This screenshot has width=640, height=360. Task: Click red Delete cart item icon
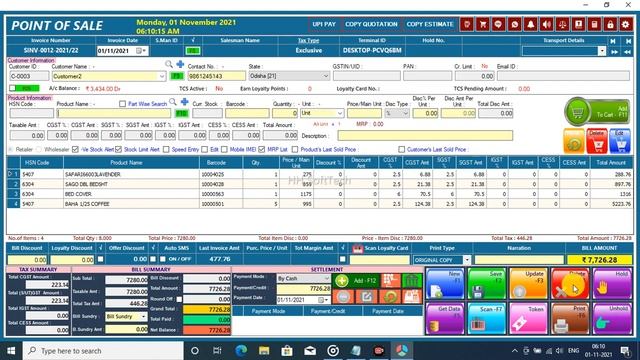point(597,141)
